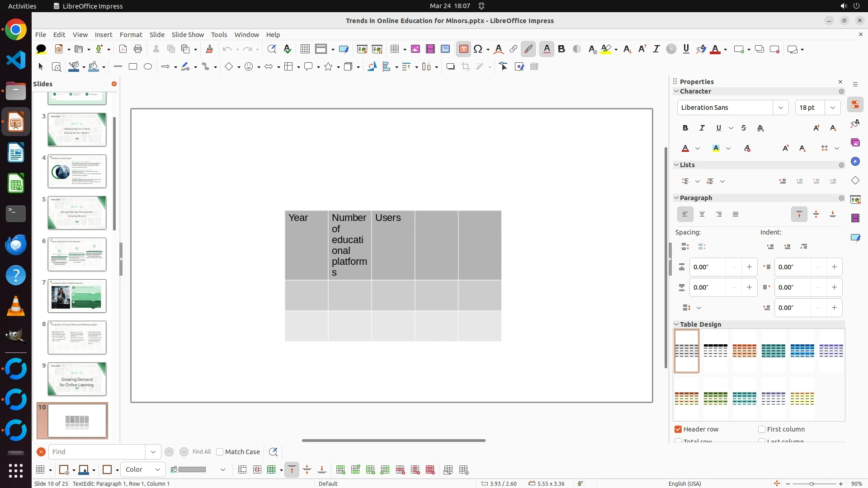Select the Ellipse drawing tool
This screenshot has width=868, height=488.
click(148, 67)
